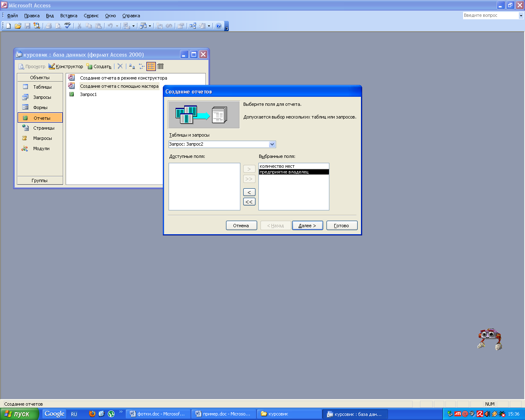Click the 'Введите вопрос' help field
Screen dimensions: 525x420
(x=491, y=16)
